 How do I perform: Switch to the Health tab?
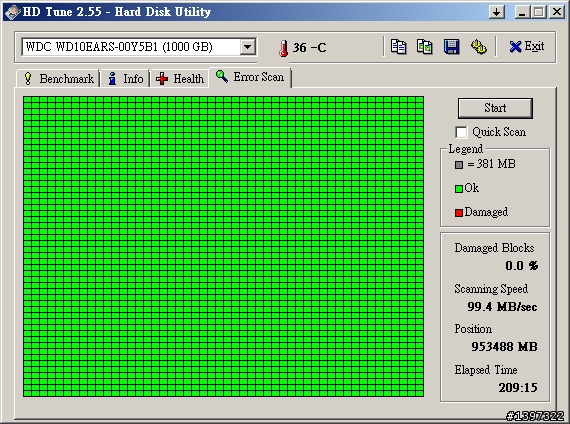coord(180,79)
